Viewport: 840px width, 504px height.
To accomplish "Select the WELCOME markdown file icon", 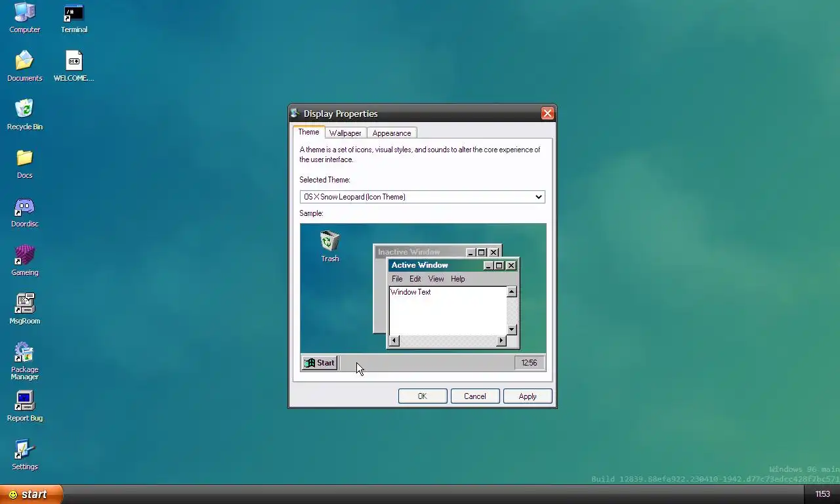I will tap(74, 67).
